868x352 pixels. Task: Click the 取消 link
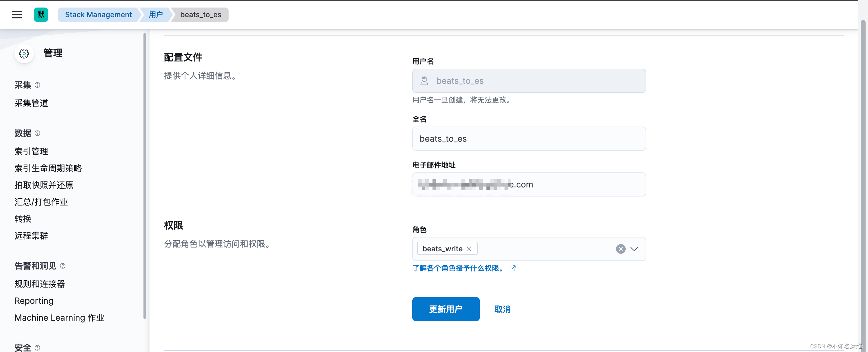tap(502, 309)
